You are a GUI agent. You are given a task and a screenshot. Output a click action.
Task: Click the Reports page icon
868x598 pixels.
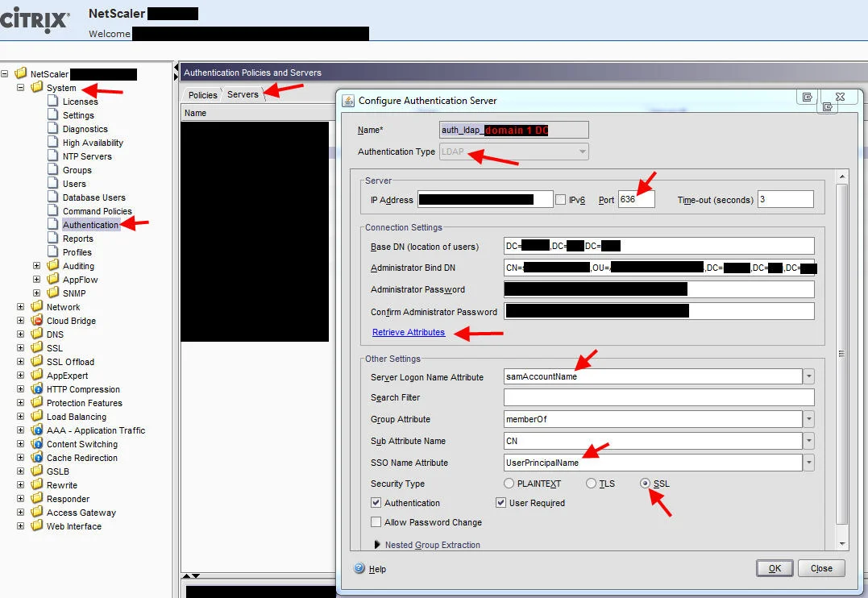pyautogui.click(x=52, y=238)
